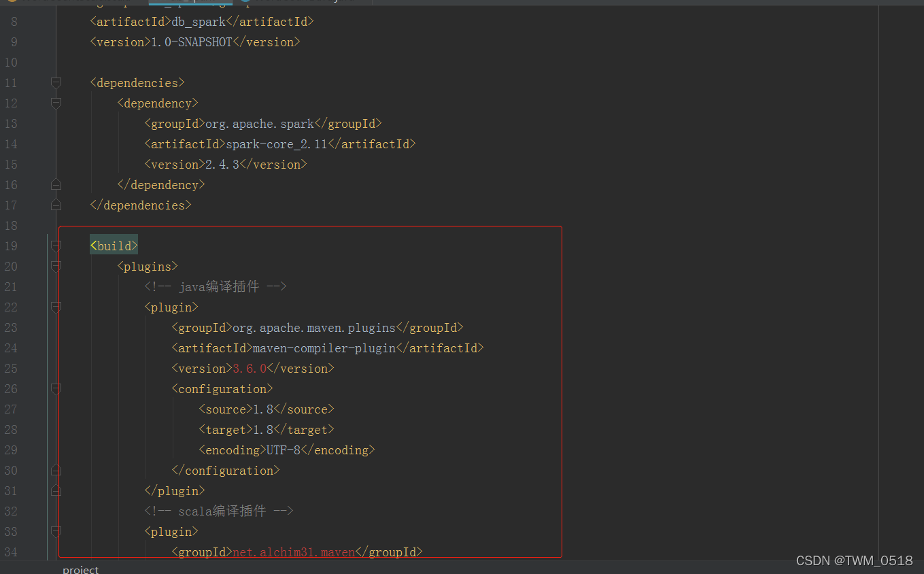Collapse the plugins element at line 20

pyautogui.click(x=56, y=266)
